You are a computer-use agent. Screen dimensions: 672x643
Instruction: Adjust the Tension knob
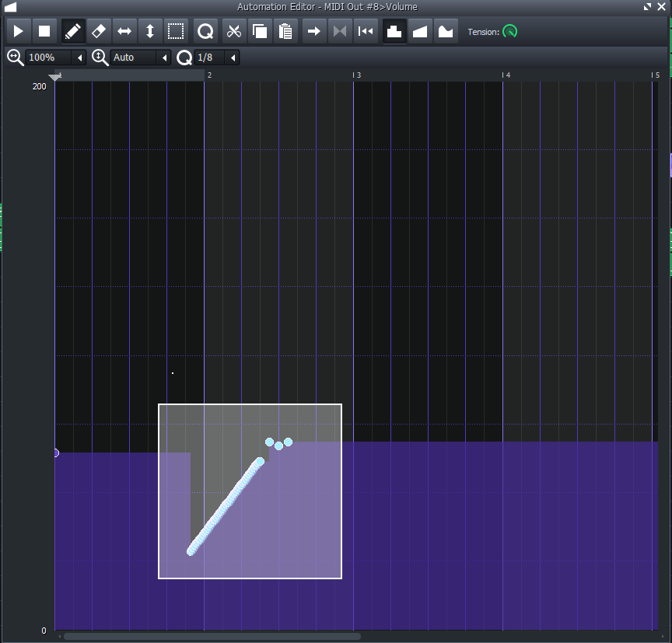(x=510, y=31)
